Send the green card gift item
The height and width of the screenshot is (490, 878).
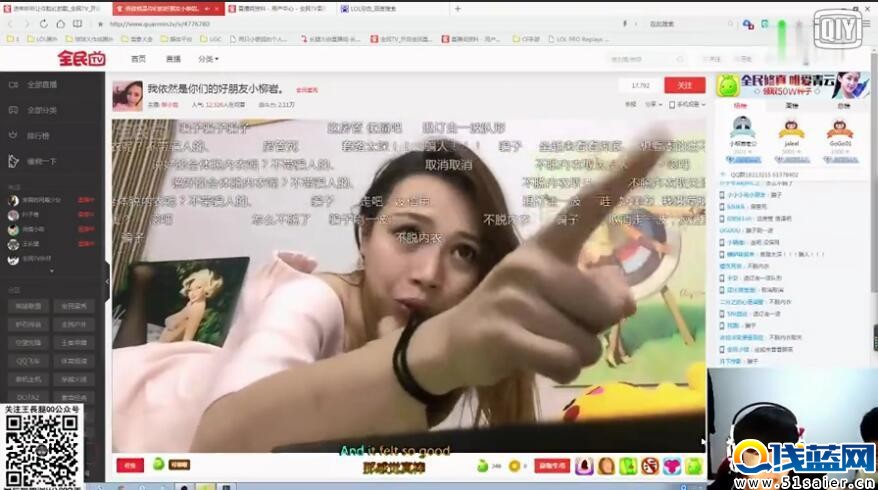click(628, 466)
